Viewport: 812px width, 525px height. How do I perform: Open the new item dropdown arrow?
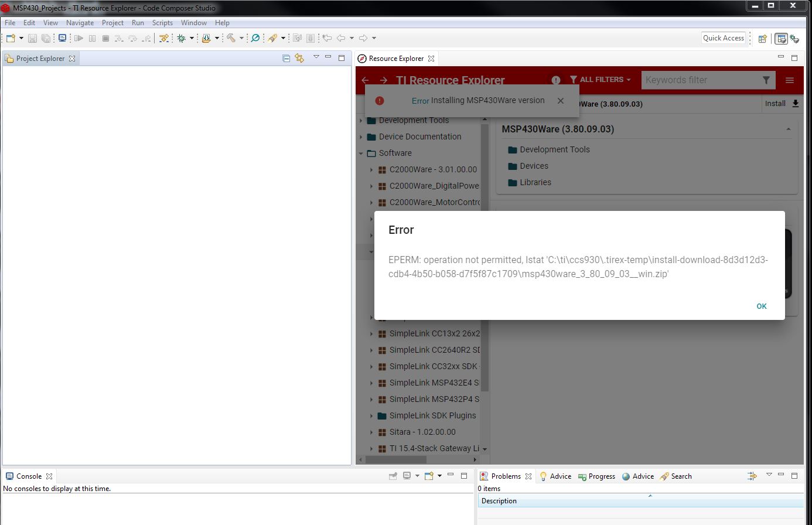[x=21, y=38]
